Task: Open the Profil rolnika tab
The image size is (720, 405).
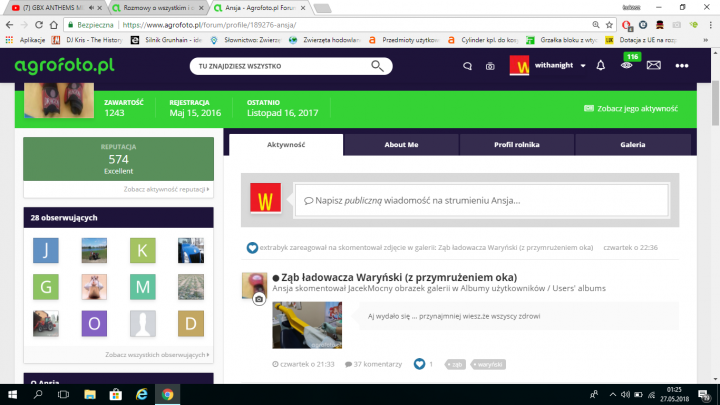Action: pos(516,144)
